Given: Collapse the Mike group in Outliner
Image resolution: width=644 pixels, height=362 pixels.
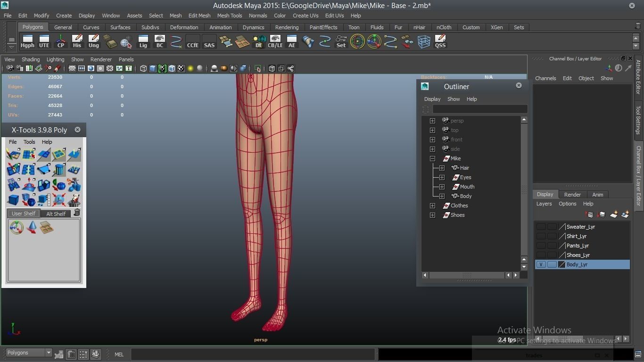Looking at the screenshot, I should 432,158.
